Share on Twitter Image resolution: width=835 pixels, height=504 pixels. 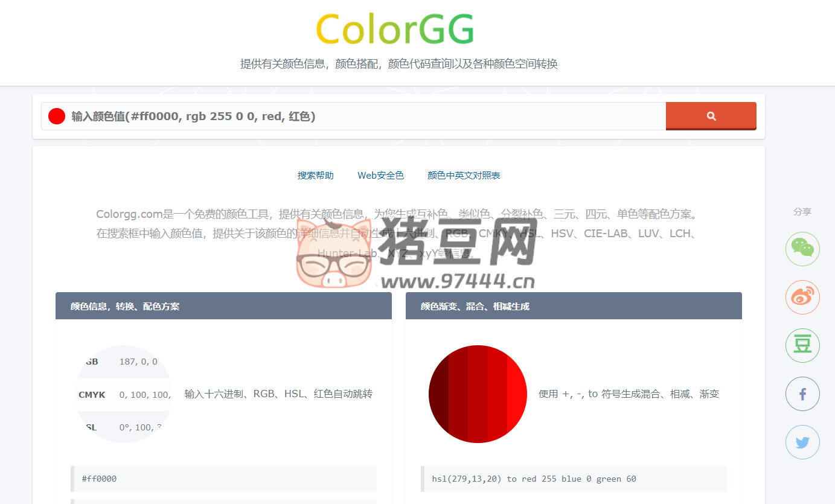point(802,442)
